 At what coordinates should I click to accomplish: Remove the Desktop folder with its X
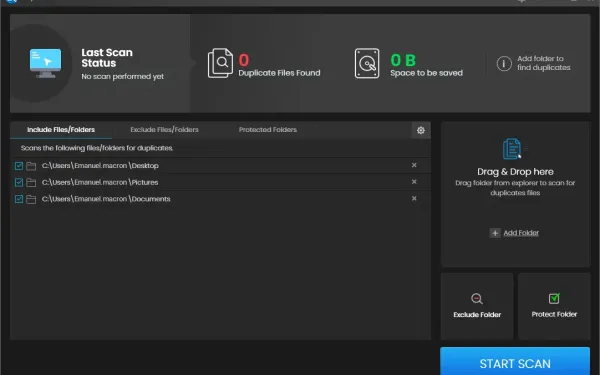point(414,165)
